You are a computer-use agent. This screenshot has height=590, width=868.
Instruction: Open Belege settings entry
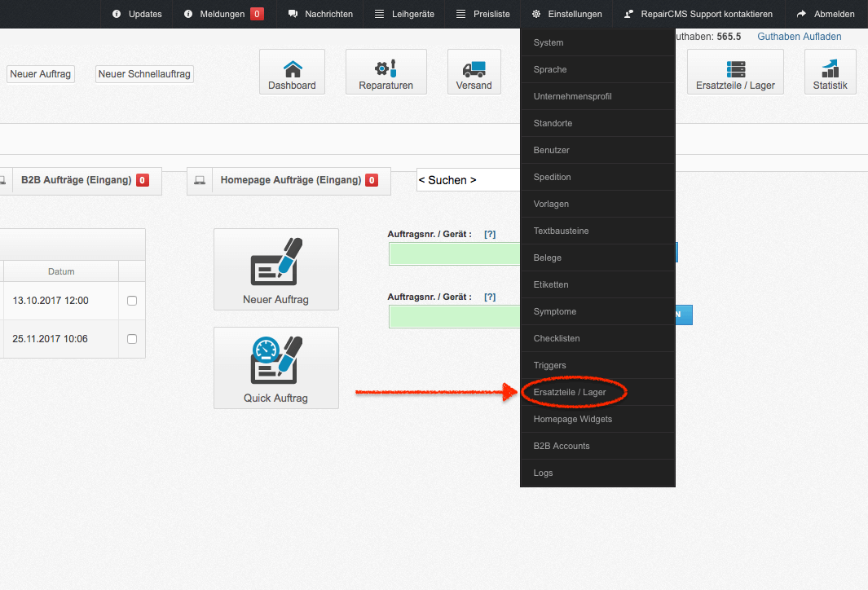(597, 258)
